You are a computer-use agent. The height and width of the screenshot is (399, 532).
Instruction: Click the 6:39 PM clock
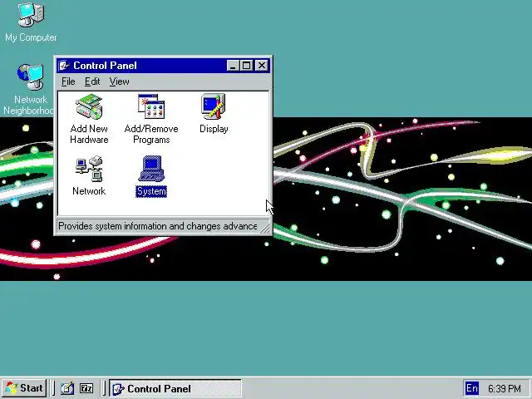coord(505,388)
